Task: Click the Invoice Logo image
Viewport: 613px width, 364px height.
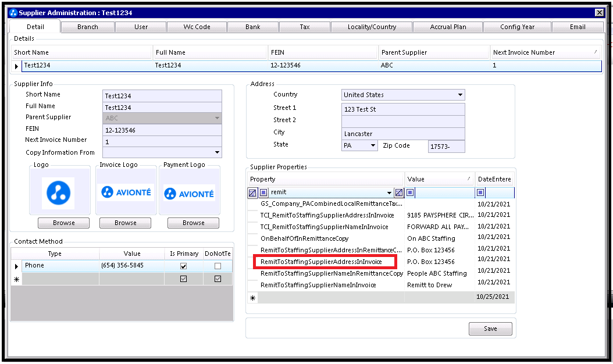Action: coord(126,192)
